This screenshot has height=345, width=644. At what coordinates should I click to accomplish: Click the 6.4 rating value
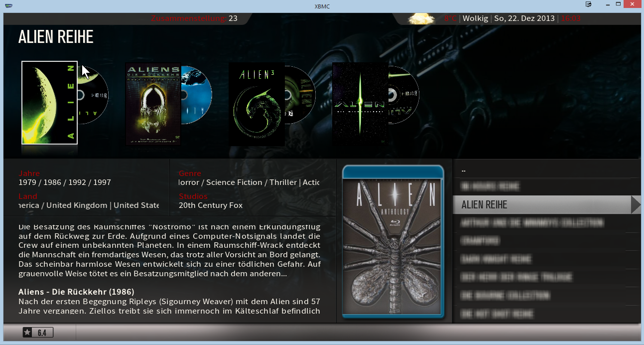click(42, 333)
